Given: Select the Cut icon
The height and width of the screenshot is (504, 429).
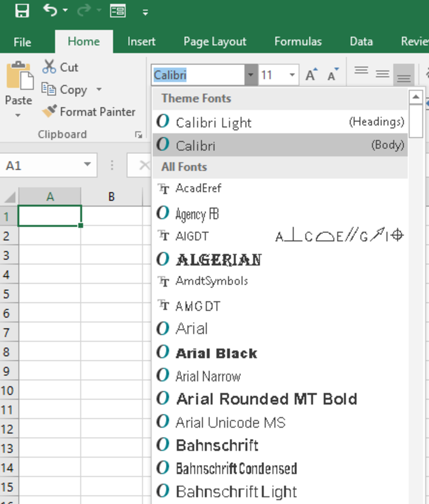Looking at the screenshot, I should coord(49,66).
